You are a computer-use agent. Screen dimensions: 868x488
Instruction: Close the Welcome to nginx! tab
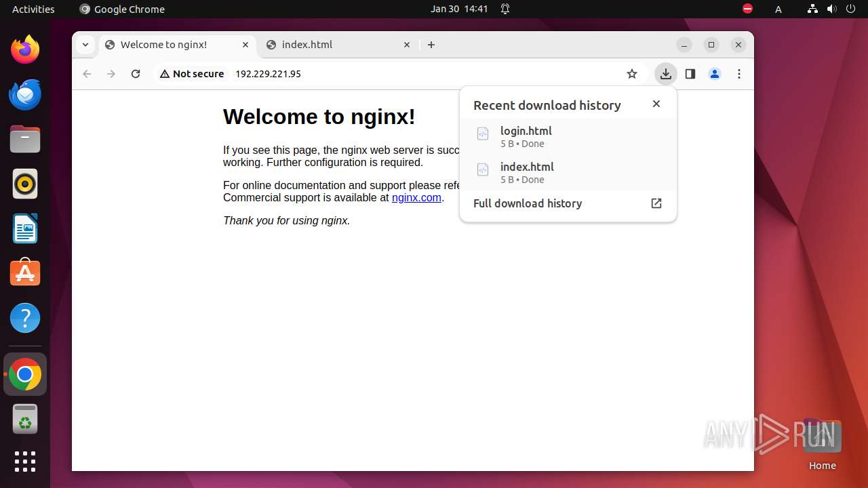tap(245, 45)
